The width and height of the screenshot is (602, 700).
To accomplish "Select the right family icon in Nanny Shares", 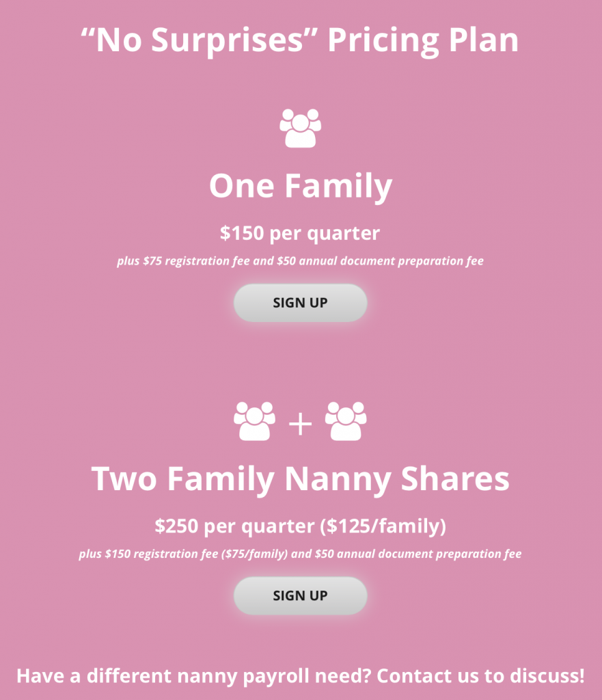I will [346, 421].
